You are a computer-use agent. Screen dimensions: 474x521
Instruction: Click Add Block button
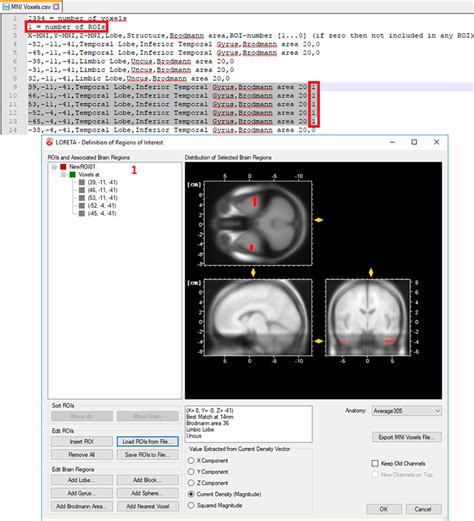tap(148, 480)
